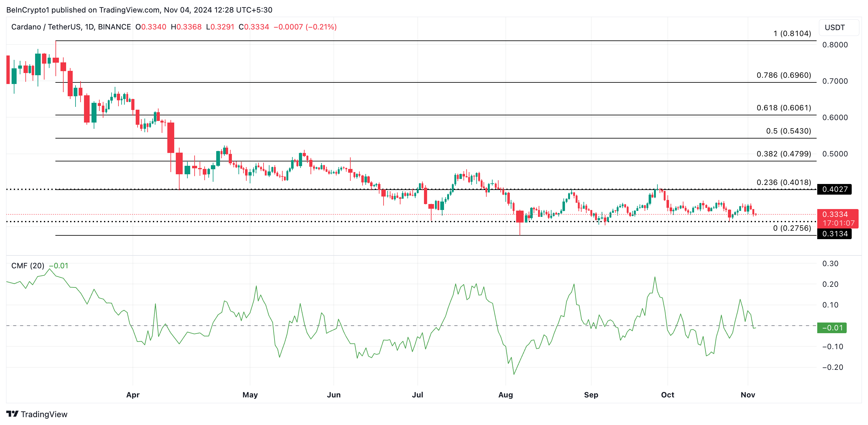
Task: Select the 0.786 (0.6960) Fibonacci level label
Action: point(783,75)
